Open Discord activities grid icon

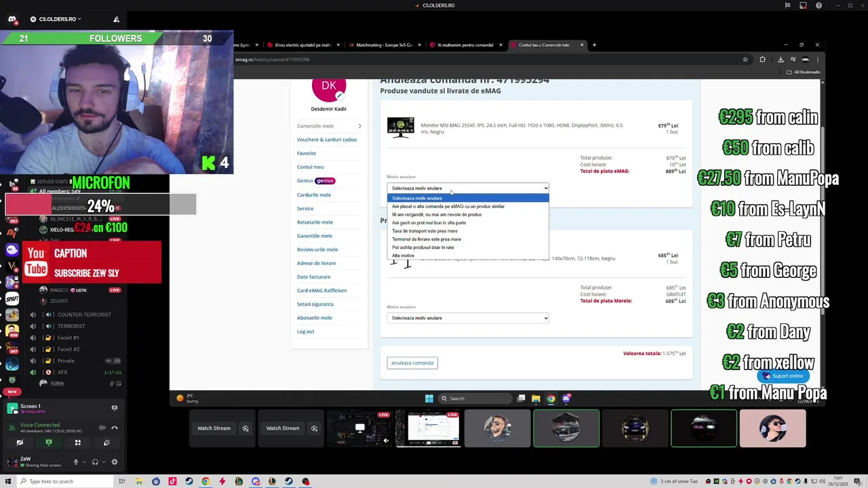[78, 443]
